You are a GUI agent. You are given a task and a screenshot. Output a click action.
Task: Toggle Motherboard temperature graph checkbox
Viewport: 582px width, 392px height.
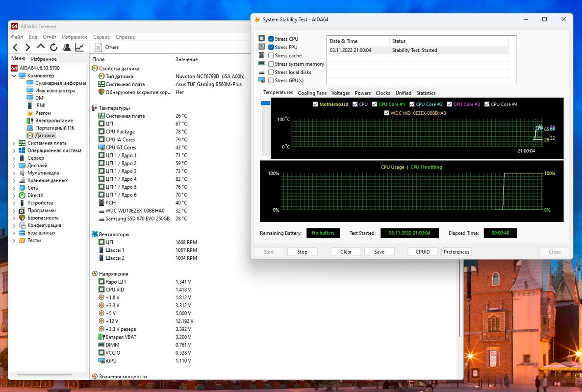point(315,104)
